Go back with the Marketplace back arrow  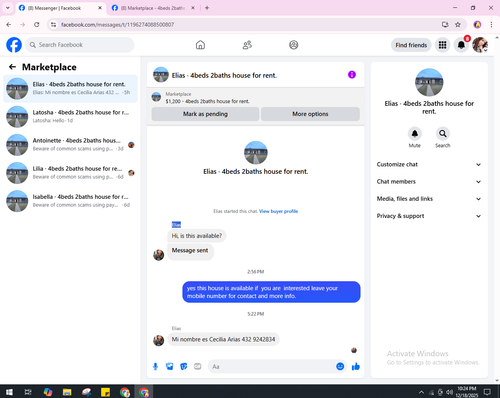[x=12, y=67]
